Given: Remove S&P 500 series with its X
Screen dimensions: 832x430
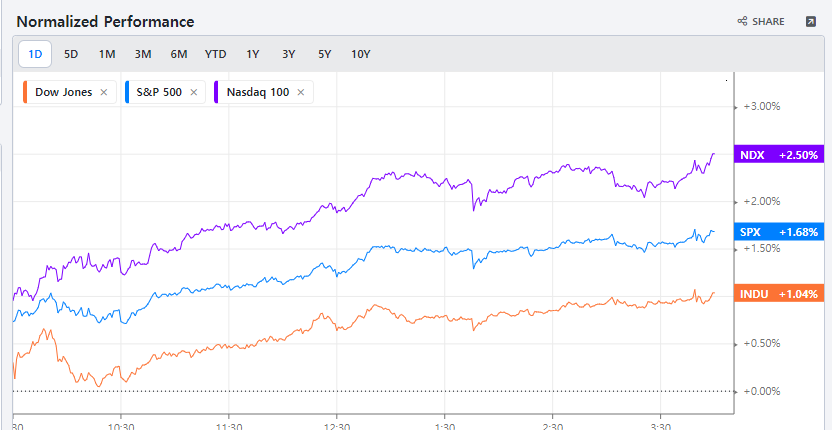Looking at the screenshot, I should (x=197, y=92).
